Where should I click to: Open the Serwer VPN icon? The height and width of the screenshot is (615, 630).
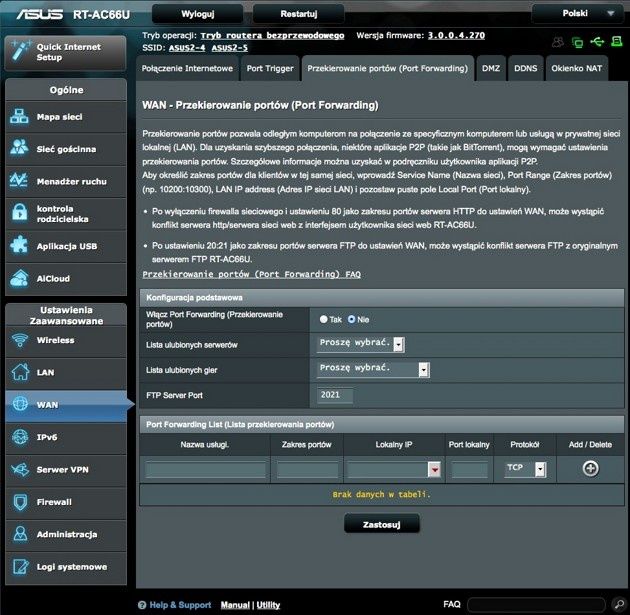coord(20,469)
